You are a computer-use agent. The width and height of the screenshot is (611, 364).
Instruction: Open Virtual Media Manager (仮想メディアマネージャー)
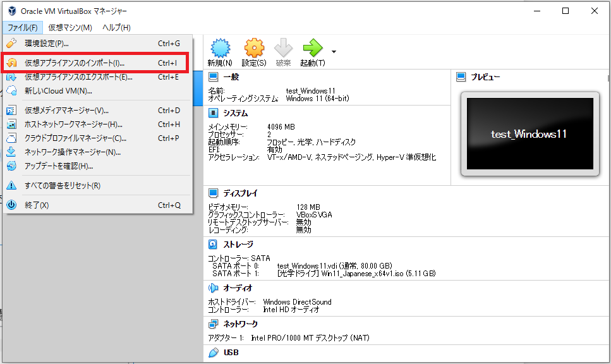click(97, 111)
